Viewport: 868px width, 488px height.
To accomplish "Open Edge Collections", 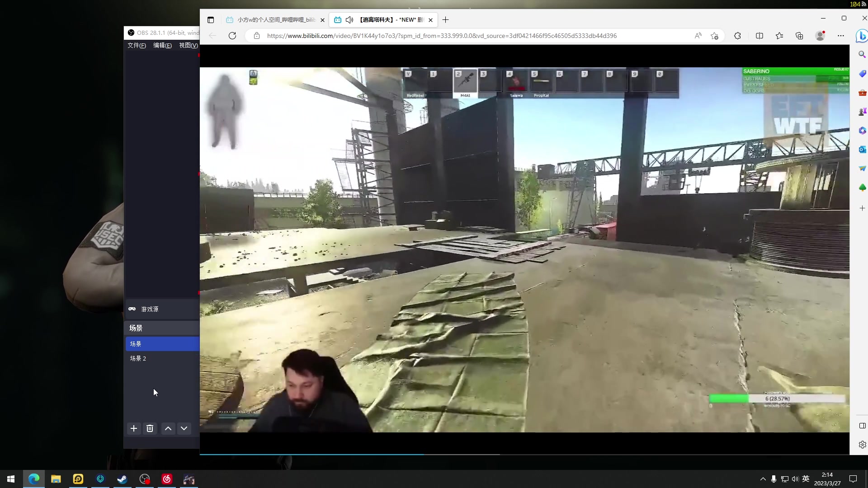I will 799,36.
